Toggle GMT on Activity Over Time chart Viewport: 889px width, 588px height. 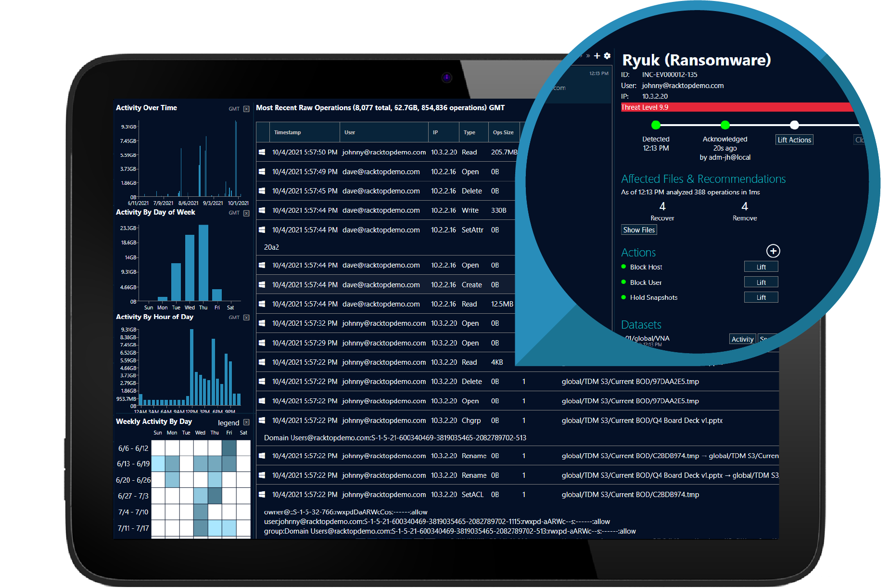[x=234, y=109]
